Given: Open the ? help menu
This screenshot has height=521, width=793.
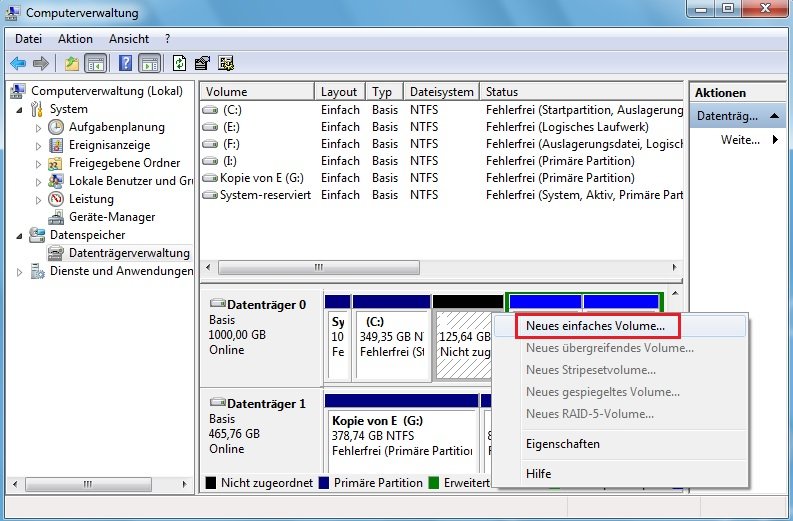Looking at the screenshot, I should [167, 39].
